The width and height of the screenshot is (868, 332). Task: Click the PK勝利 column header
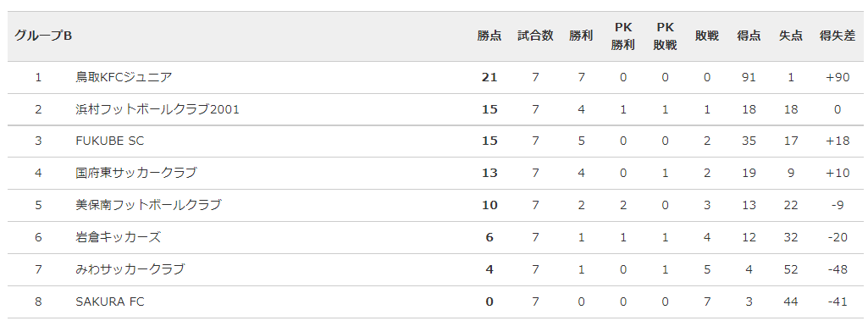[622, 36]
